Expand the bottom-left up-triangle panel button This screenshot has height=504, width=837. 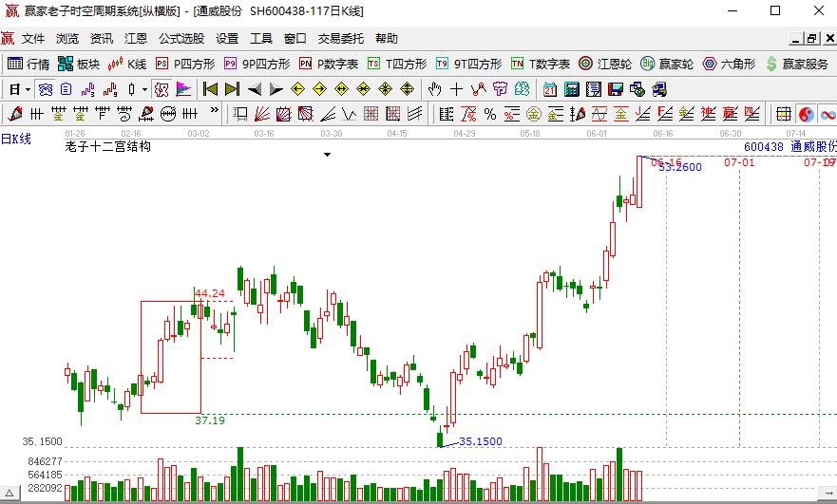pos(10,493)
